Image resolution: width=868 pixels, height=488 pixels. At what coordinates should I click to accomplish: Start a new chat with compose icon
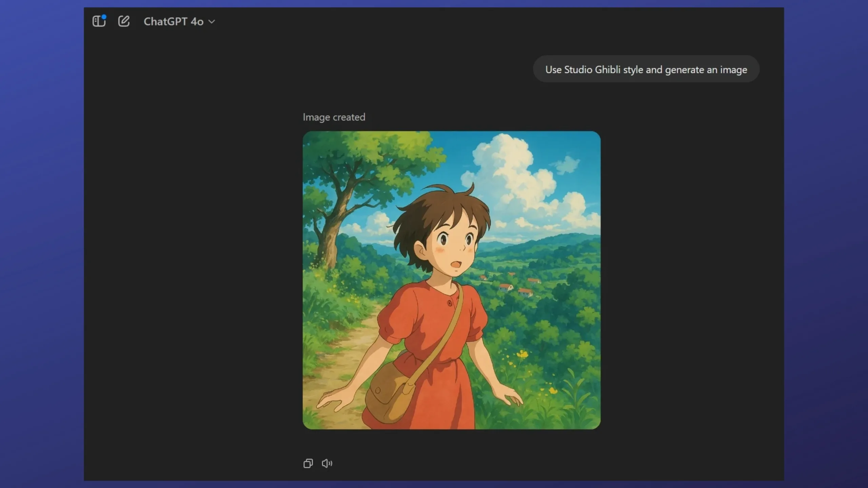pos(124,21)
